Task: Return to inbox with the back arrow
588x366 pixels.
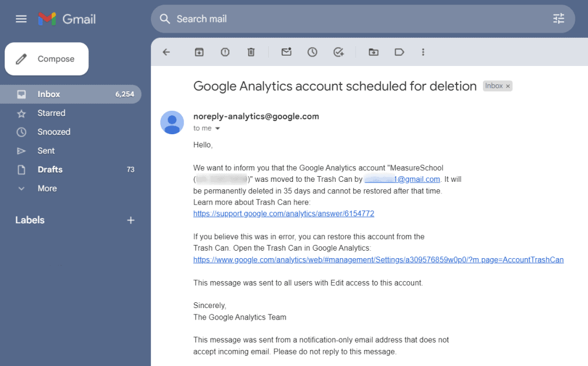Action: (166, 52)
